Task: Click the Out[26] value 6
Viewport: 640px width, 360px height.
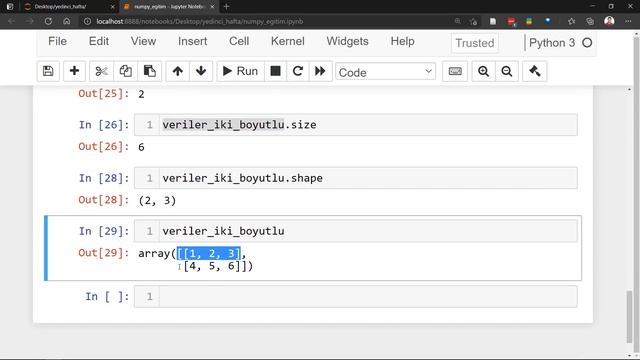Action: click(141, 147)
